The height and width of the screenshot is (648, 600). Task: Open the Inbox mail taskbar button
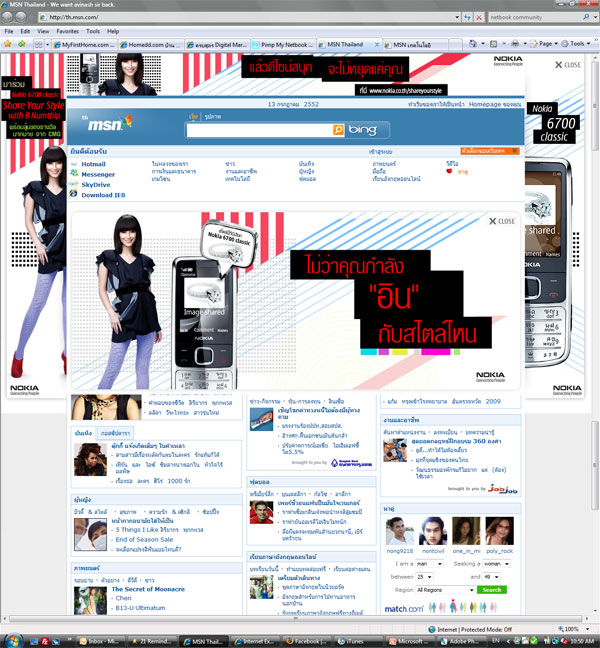pyautogui.click(x=101, y=641)
